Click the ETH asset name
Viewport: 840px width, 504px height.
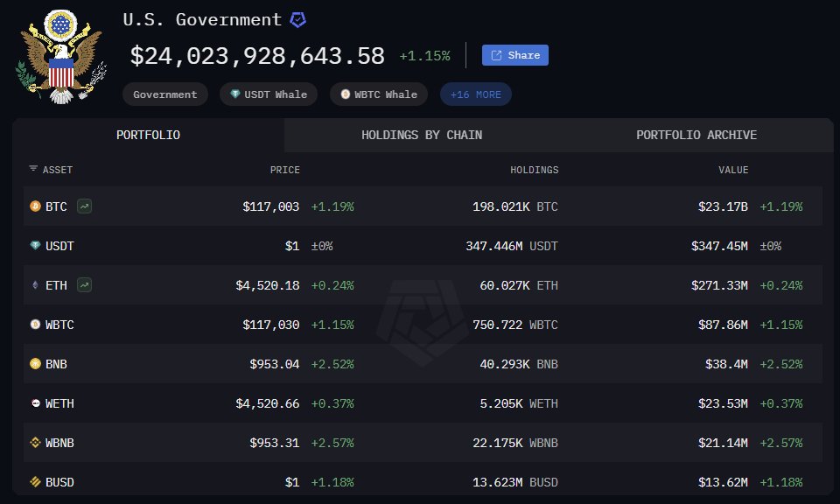56,285
